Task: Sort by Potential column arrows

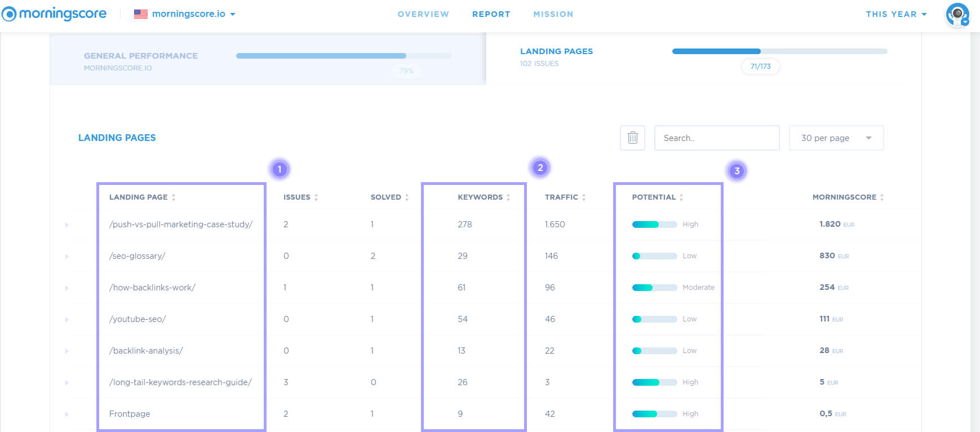Action: coord(681,197)
